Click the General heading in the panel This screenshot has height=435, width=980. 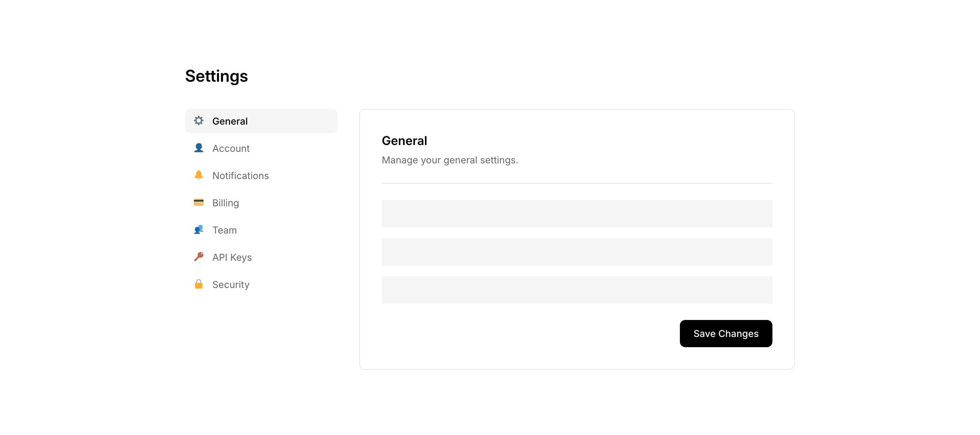click(404, 141)
